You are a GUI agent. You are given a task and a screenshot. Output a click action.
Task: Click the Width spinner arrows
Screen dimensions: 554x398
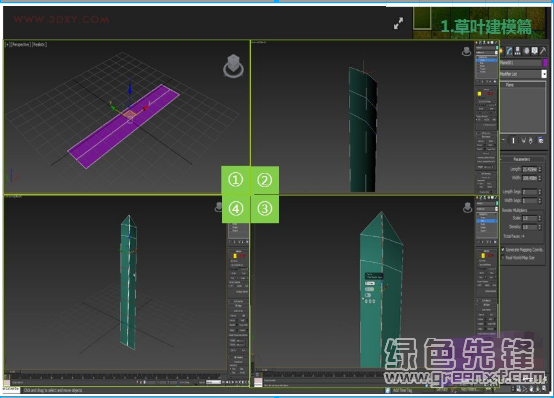point(540,178)
